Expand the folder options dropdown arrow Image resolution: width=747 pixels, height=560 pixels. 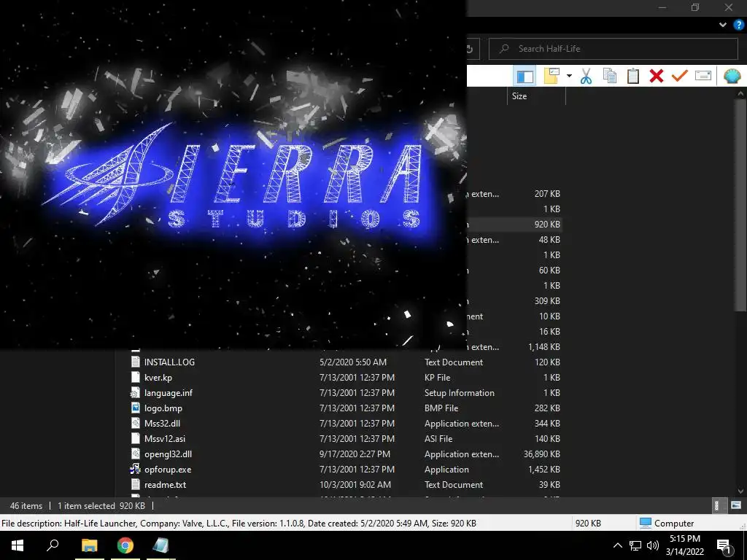pyautogui.click(x=569, y=76)
